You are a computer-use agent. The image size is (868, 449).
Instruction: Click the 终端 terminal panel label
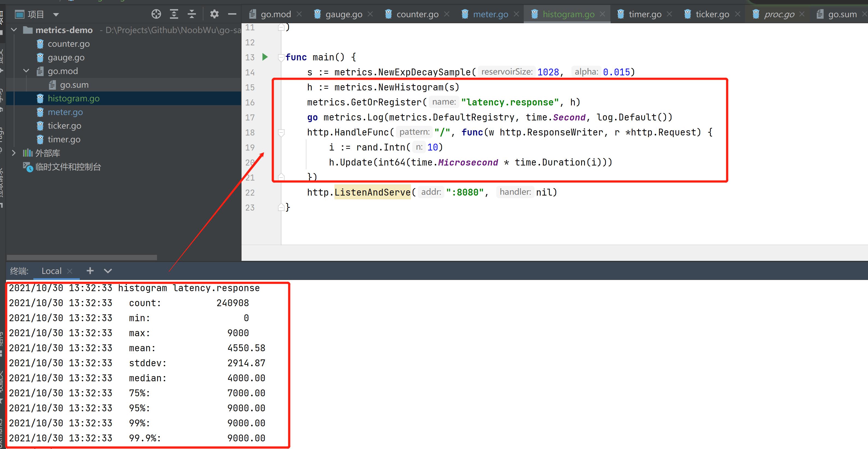[19, 271]
